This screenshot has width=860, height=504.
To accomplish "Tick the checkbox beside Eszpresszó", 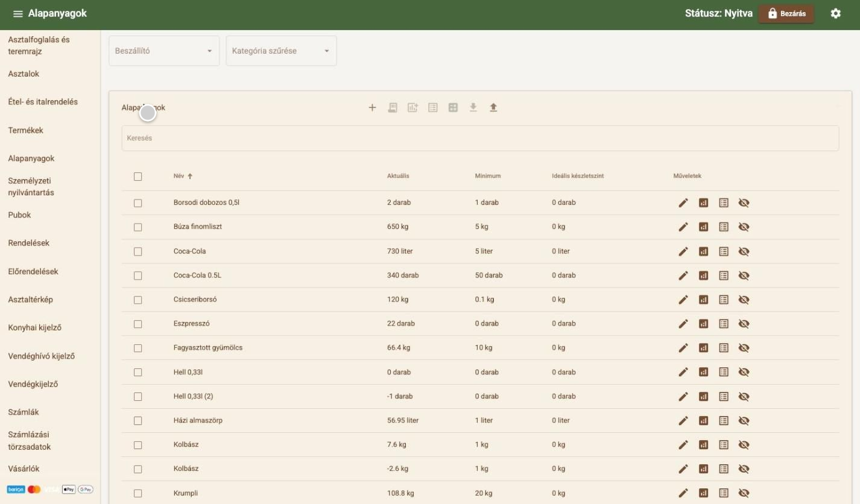I will coord(138,324).
